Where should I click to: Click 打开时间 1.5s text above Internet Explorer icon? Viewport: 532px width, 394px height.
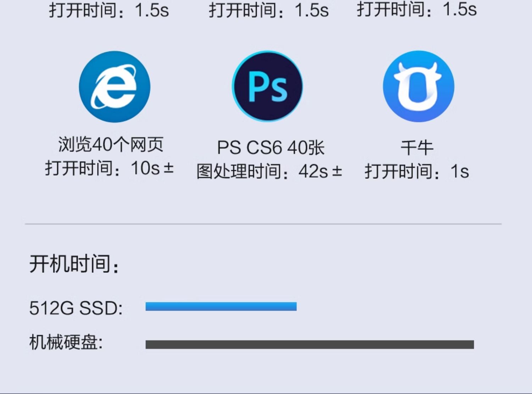[109, 10]
